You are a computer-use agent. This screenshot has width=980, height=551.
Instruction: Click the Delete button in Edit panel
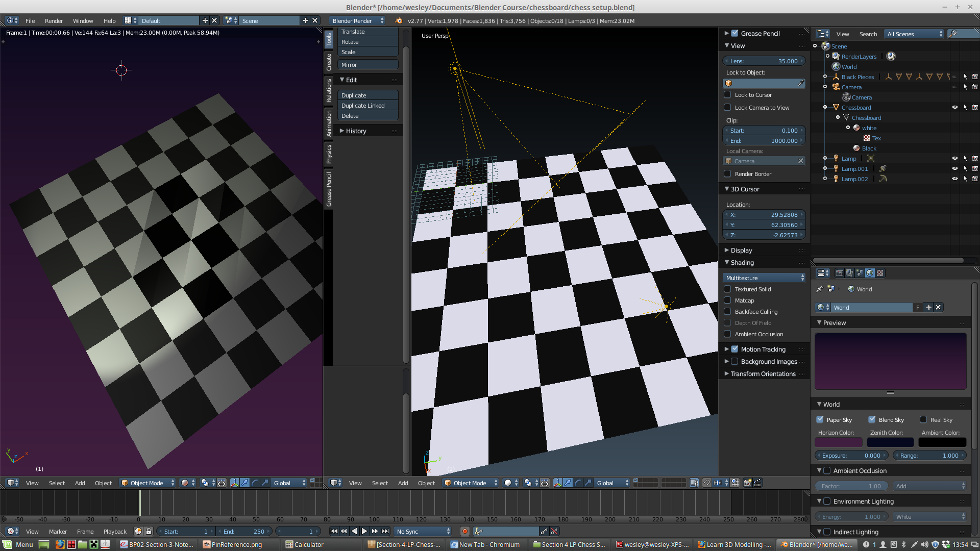pyautogui.click(x=367, y=116)
